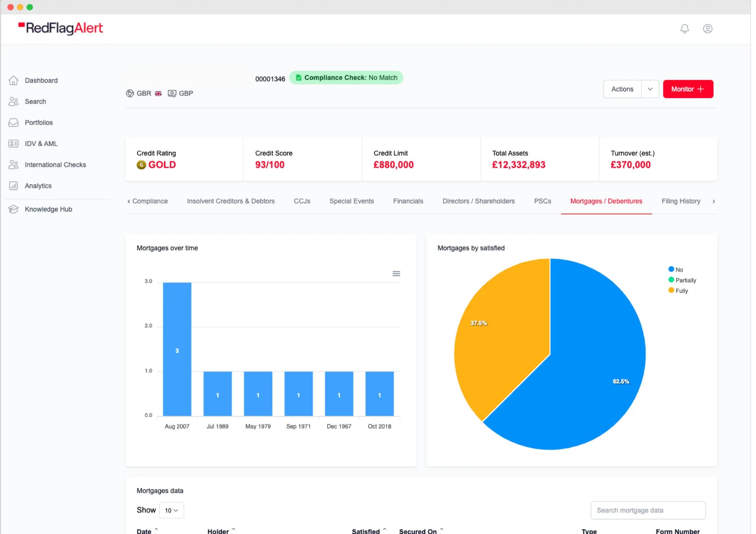Click the May 1979 bar
756x534 pixels.
point(258,394)
